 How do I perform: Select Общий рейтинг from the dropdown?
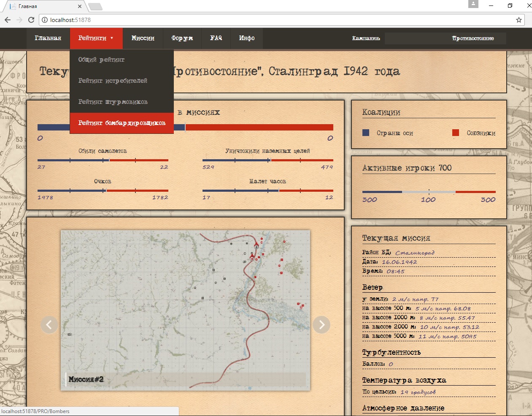point(122,60)
